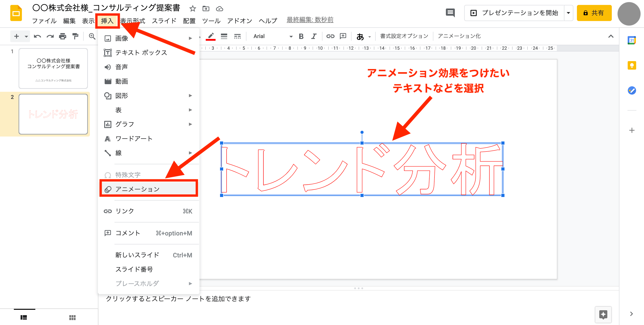644x325 pixels.
Task: Open the アドオン menu
Action: pos(239,21)
